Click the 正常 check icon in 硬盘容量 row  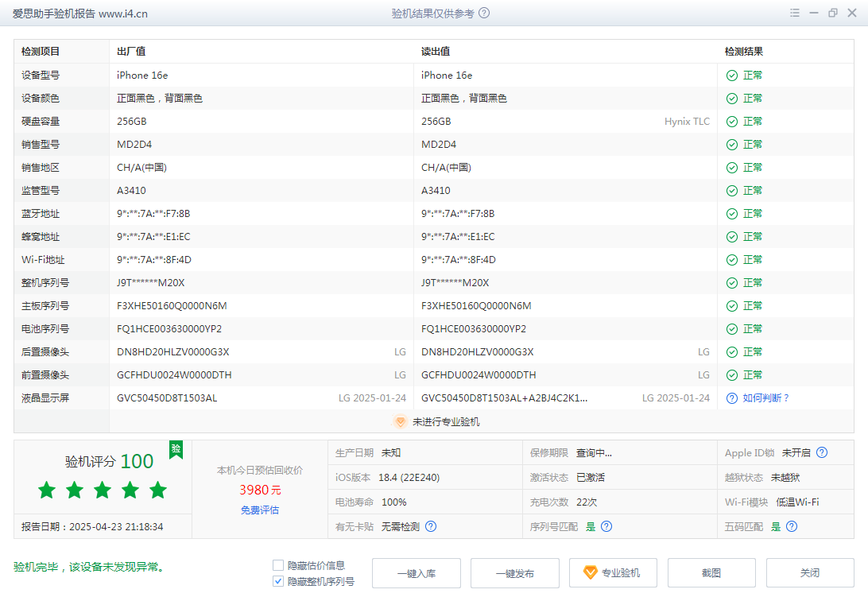732,122
